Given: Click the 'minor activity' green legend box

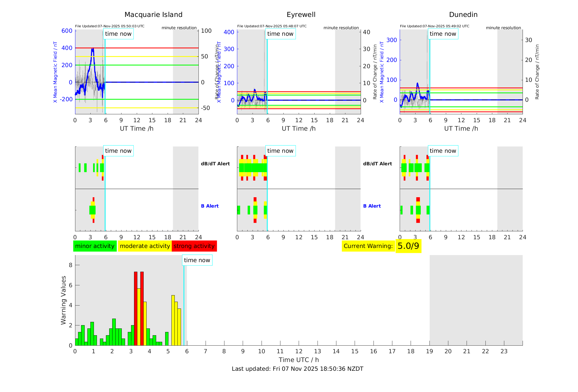Looking at the screenshot, I should [95, 246].
